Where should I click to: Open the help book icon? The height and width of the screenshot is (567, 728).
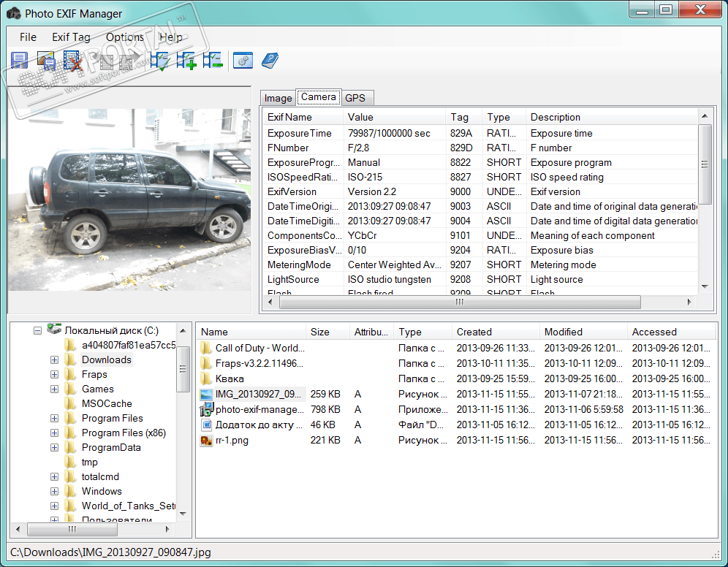pos(270,61)
